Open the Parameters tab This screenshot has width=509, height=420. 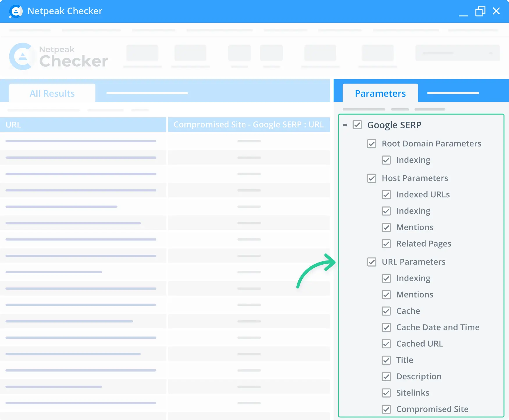pos(380,93)
